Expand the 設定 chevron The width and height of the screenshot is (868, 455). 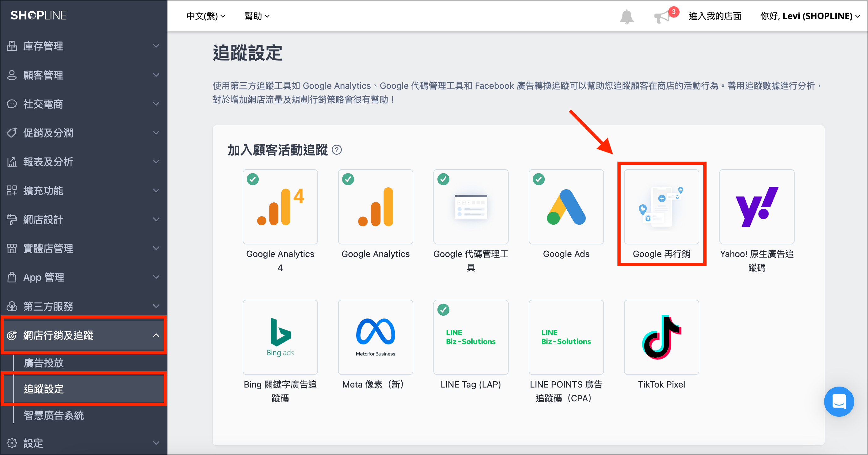[156, 443]
